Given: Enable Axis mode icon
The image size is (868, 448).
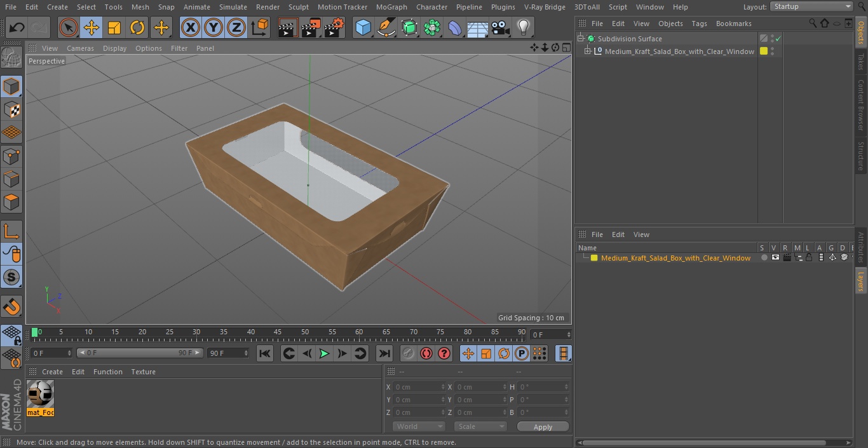Looking at the screenshot, I should point(11,231).
